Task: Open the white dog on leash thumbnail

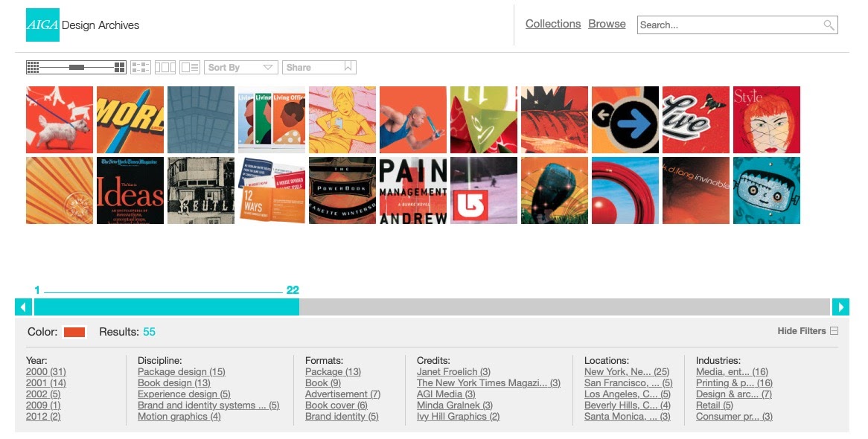Action: [x=60, y=120]
